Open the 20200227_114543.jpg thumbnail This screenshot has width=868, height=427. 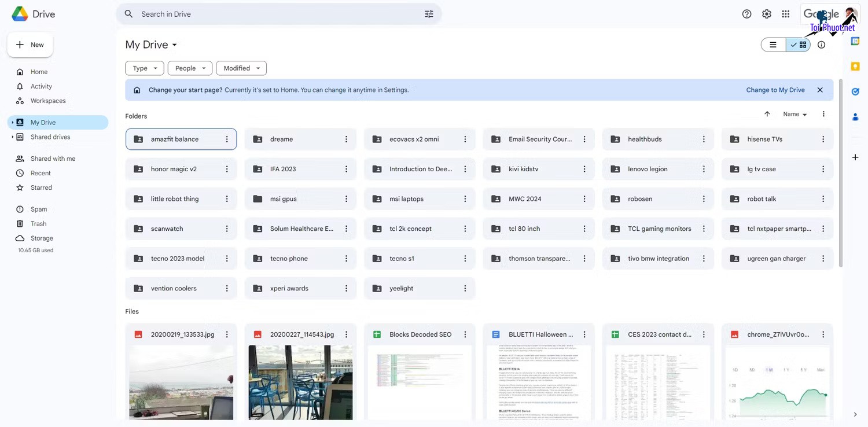click(x=300, y=382)
